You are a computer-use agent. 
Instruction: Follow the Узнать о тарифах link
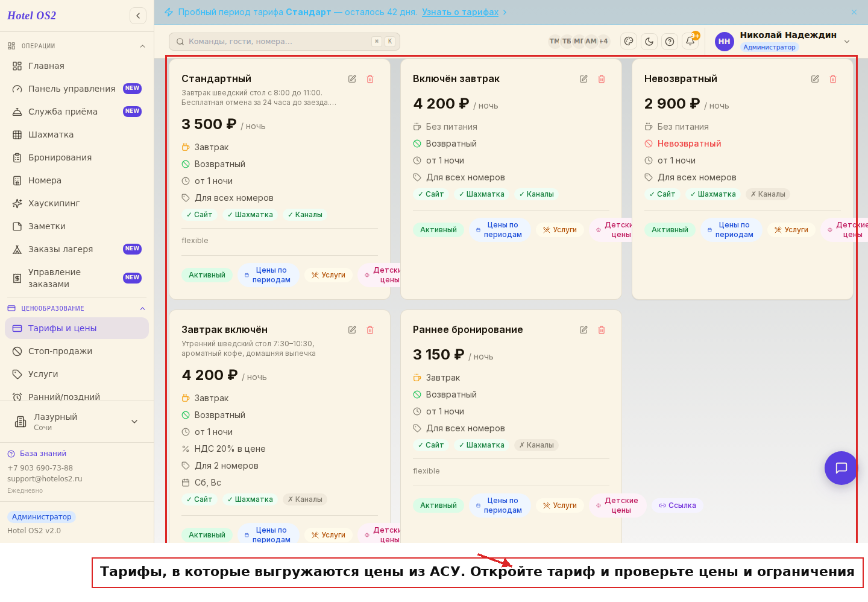point(461,12)
